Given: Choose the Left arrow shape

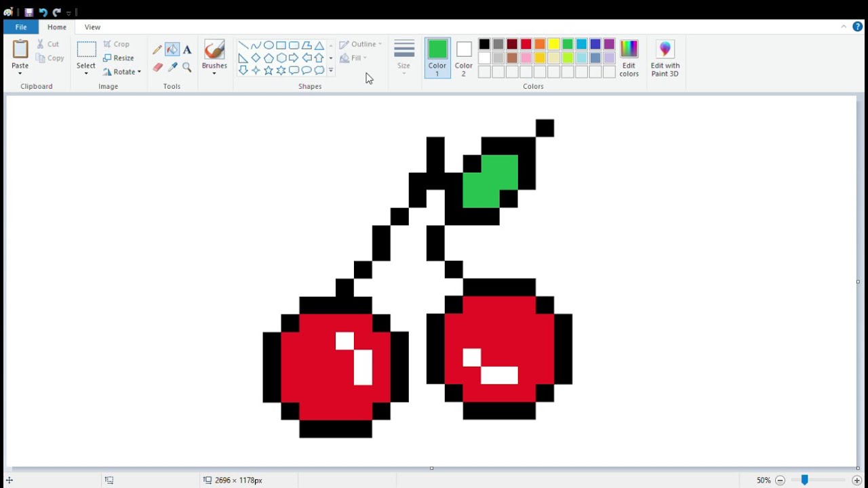Looking at the screenshot, I should click(x=307, y=58).
